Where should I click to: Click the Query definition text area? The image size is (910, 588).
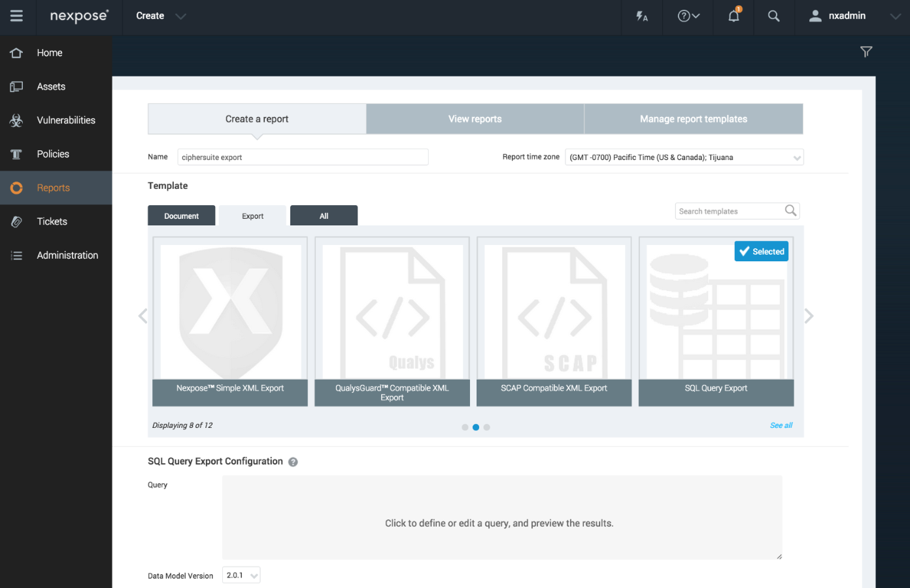(502, 517)
